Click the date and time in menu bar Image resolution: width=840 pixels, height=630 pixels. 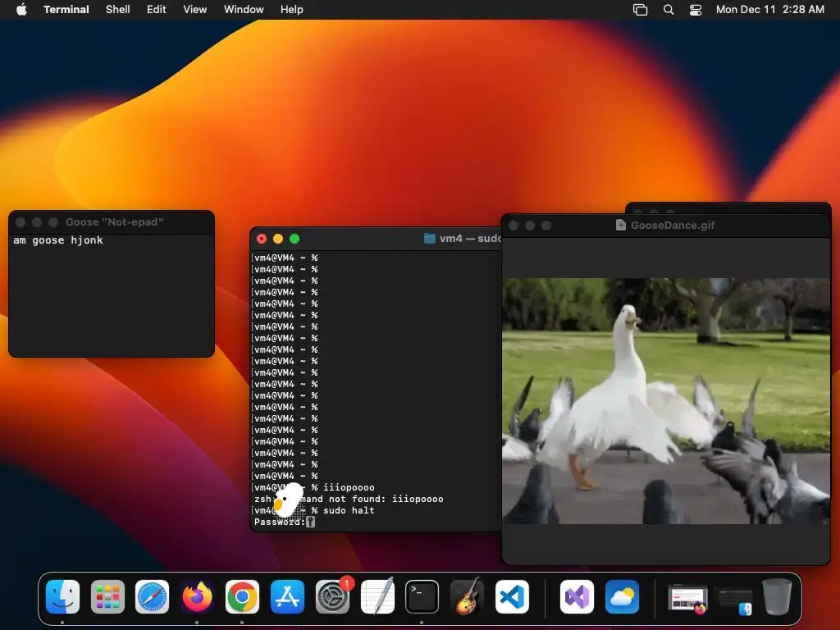(769, 9)
